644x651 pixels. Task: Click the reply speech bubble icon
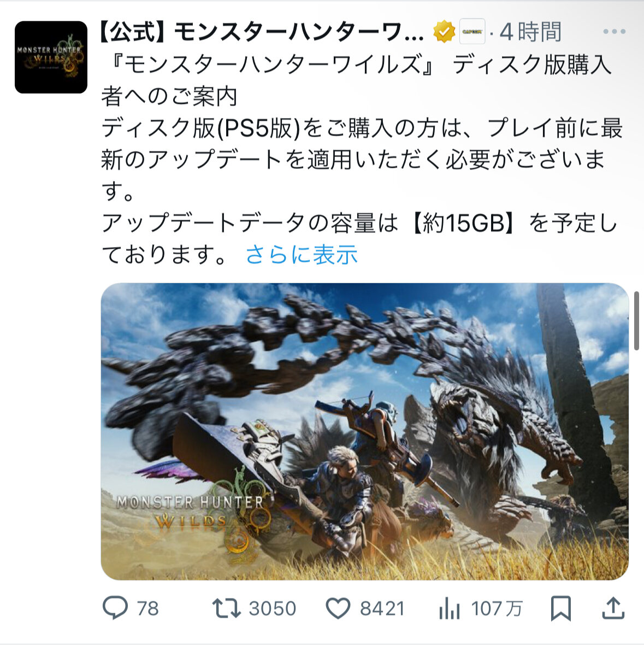pos(115,608)
